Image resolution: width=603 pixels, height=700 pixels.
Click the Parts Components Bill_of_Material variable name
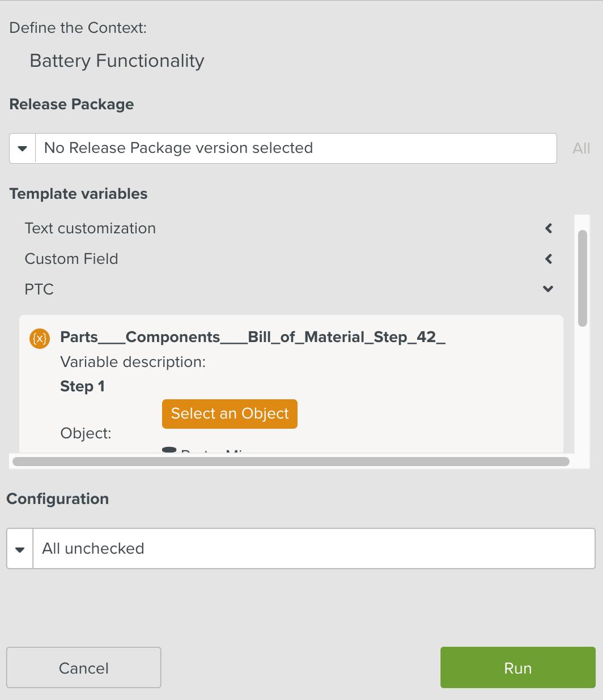pos(253,337)
